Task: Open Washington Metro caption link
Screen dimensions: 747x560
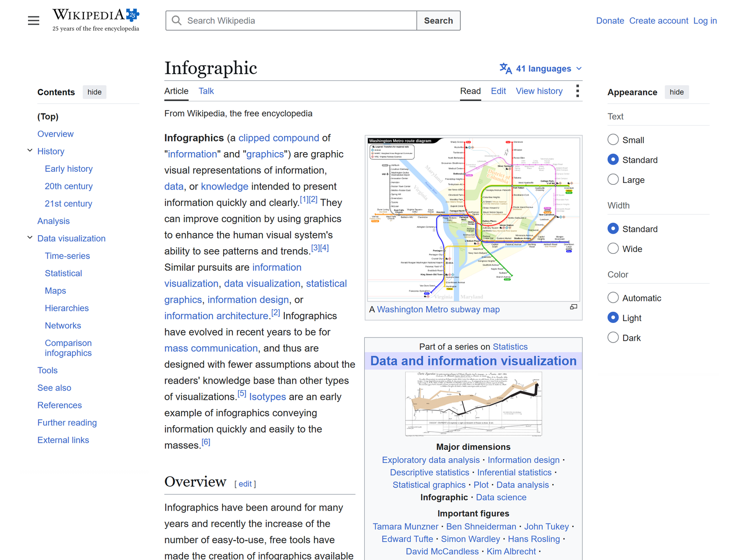Action: 438,309
